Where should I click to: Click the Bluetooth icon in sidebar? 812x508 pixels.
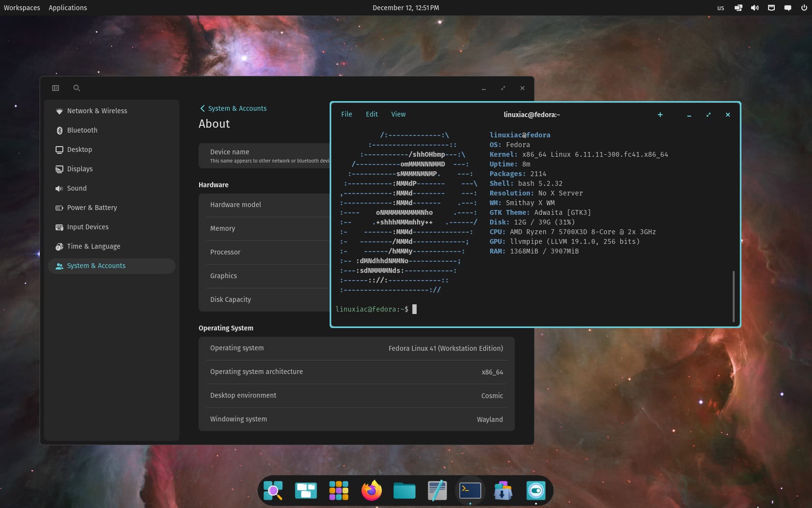(x=59, y=130)
